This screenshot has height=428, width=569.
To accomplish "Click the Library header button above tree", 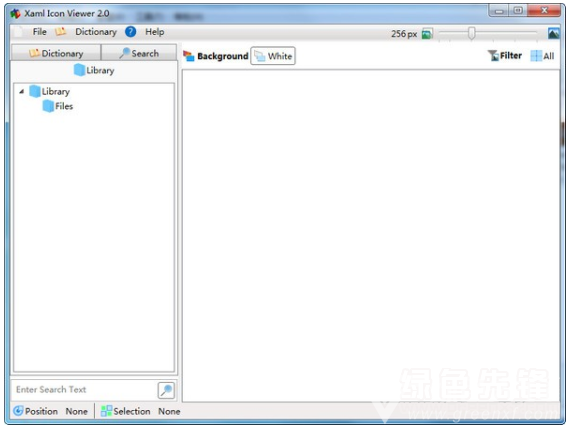I will pyautogui.click(x=94, y=70).
